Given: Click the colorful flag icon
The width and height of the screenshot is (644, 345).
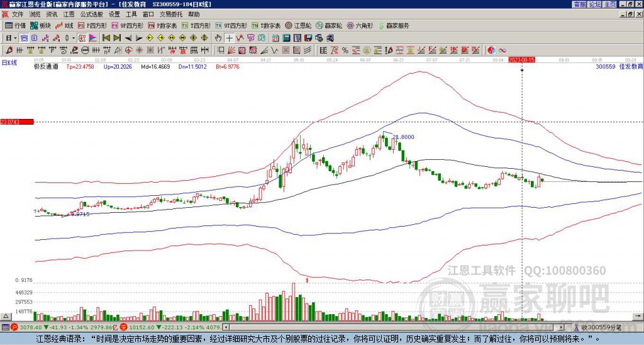Looking at the screenshot, I should pos(93,38).
